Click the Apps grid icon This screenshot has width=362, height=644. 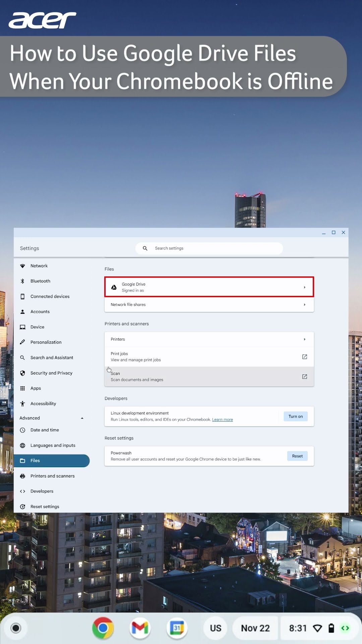[x=22, y=388]
